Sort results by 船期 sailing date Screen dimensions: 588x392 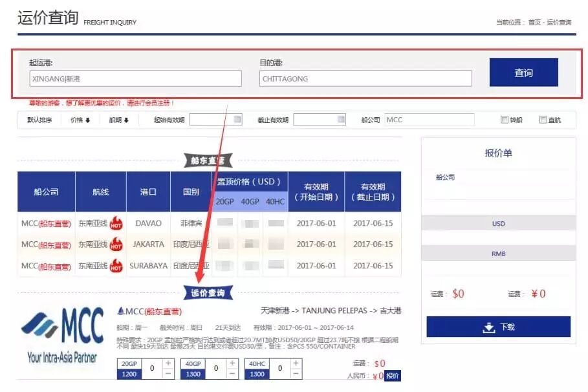tap(118, 120)
